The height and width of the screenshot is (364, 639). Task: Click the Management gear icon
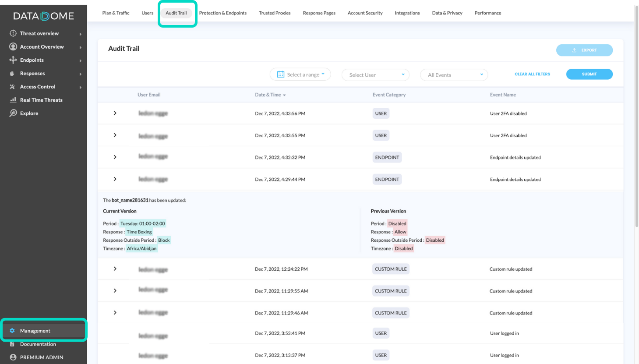13,331
